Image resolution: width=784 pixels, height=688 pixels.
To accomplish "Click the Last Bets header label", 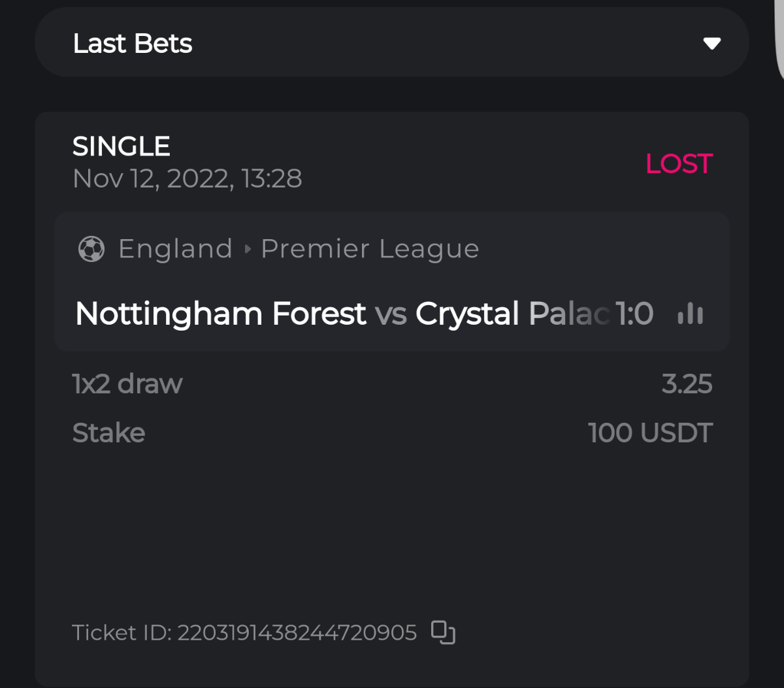I will point(133,44).
